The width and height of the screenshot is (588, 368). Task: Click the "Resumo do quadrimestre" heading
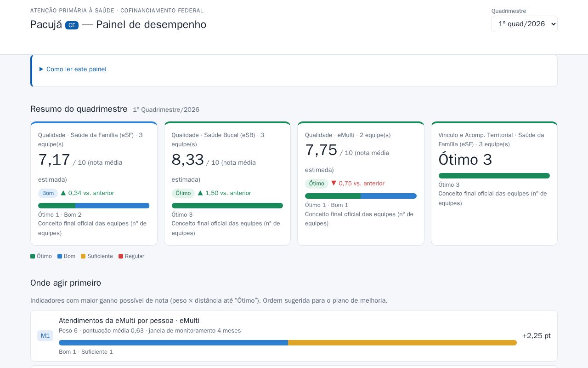(x=79, y=109)
